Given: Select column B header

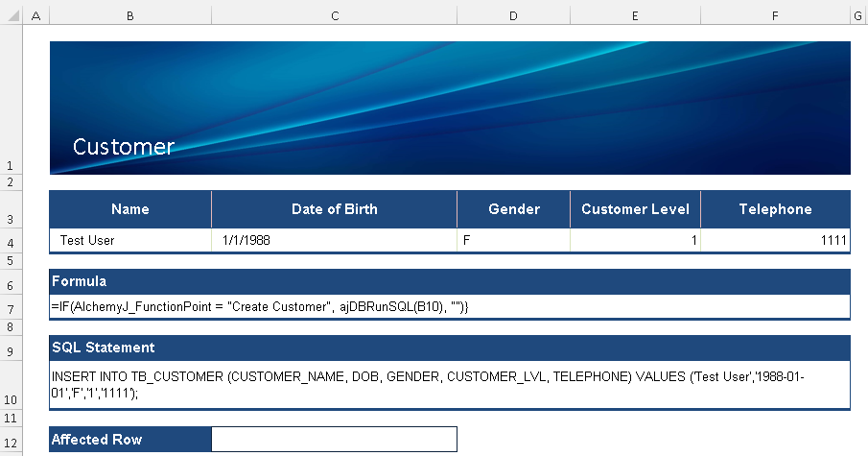Looking at the screenshot, I should click(x=130, y=16).
